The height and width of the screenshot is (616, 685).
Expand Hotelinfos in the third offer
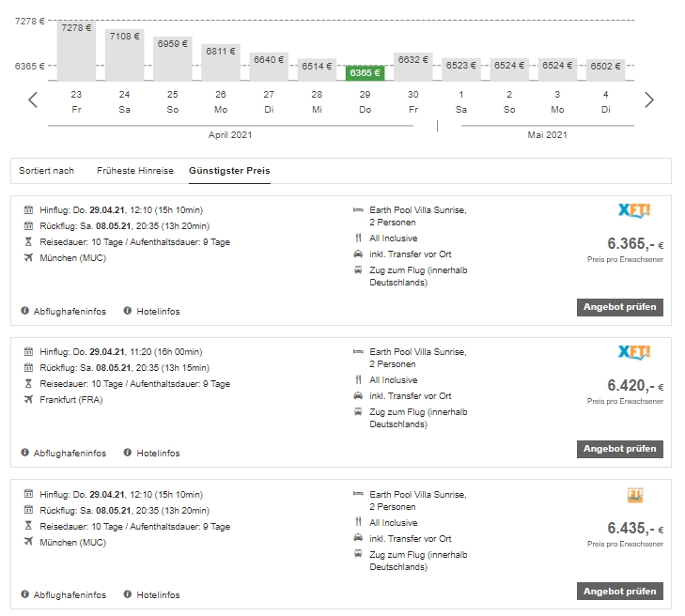point(157,594)
